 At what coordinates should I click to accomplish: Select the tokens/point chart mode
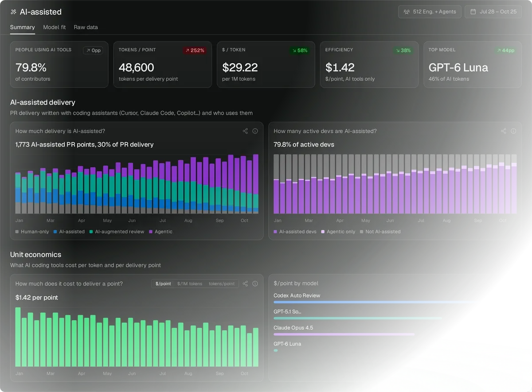(222, 283)
